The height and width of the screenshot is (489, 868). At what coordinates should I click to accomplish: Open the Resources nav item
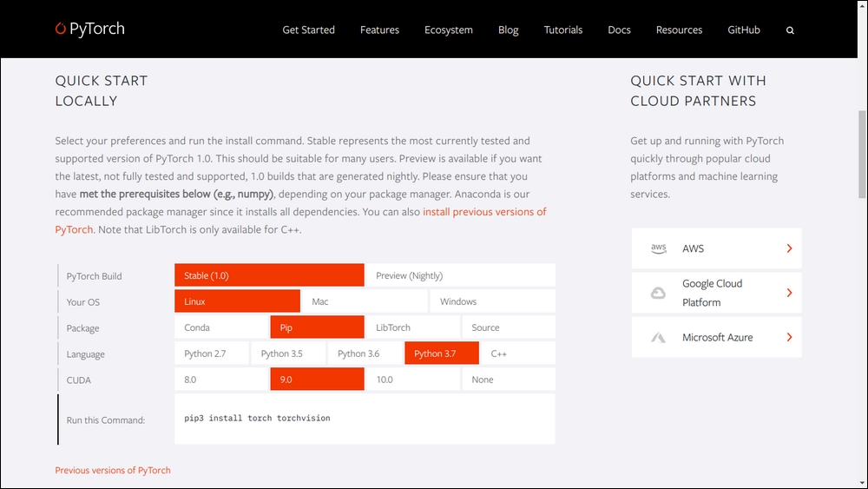(x=679, y=30)
